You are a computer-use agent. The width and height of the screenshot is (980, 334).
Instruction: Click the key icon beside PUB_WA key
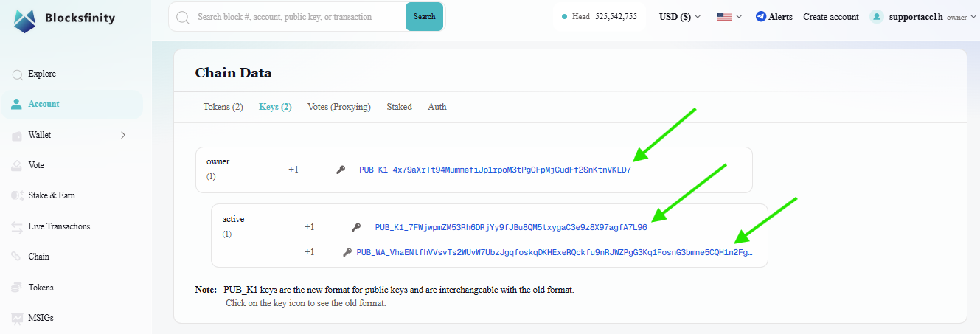pyautogui.click(x=347, y=252)
